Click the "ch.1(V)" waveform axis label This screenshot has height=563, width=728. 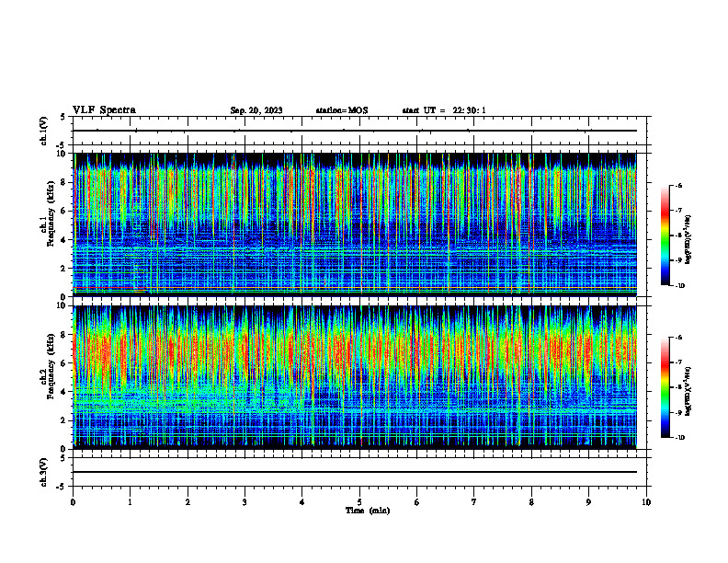[44, 131]
